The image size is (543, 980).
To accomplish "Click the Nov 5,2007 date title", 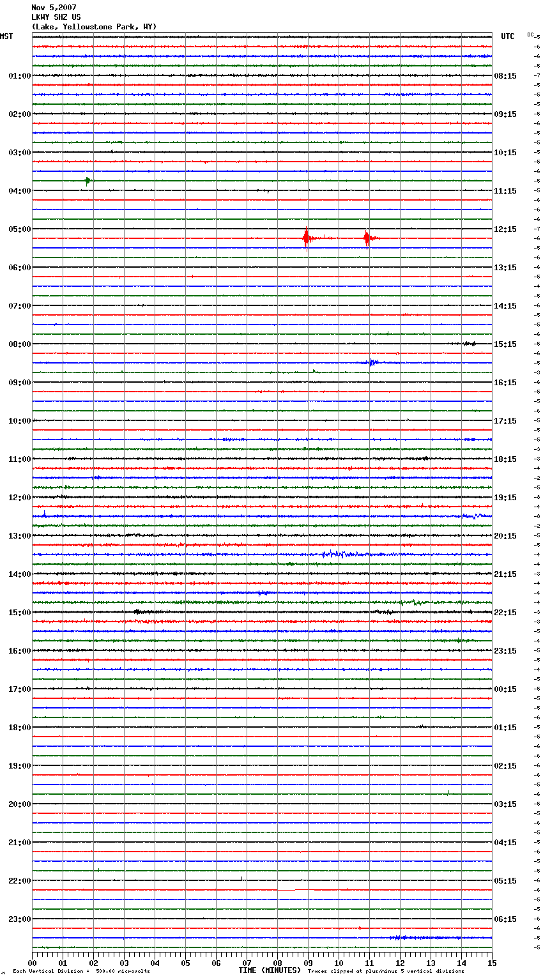I will point(54,8).
